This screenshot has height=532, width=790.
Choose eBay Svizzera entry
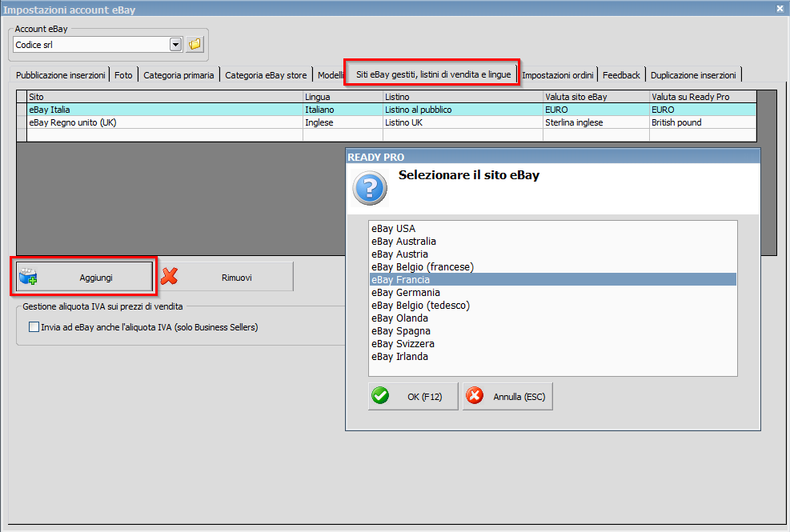coord(553,343)
